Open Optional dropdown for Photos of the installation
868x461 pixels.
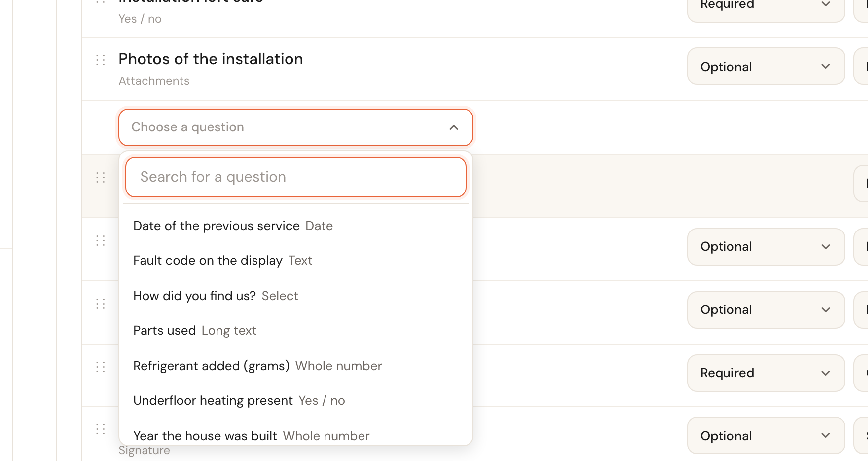(x=766, y=66)
